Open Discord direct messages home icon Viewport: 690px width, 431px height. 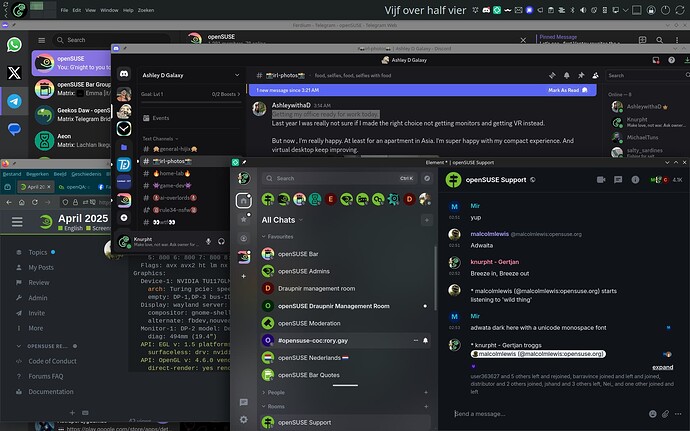(x=125, y=73)
